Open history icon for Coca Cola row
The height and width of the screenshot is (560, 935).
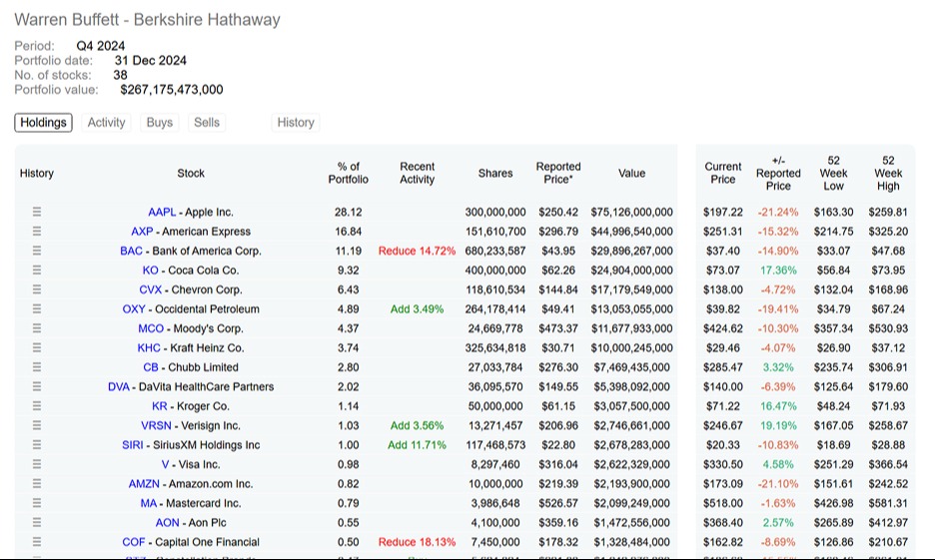37,270
